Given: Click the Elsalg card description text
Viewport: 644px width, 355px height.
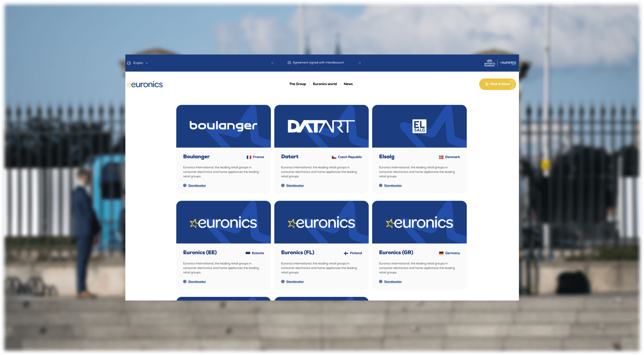Looking at the screenshot, I should 417,172.
